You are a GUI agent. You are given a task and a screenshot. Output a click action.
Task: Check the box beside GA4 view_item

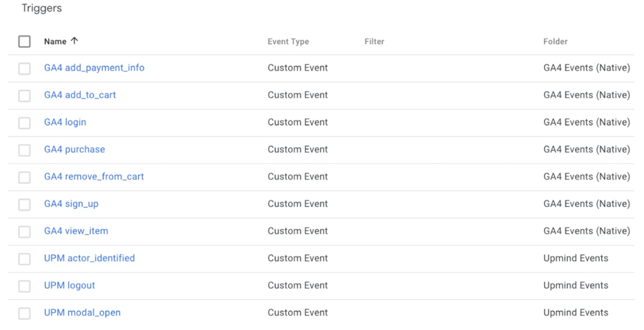[x=24, y=232]
